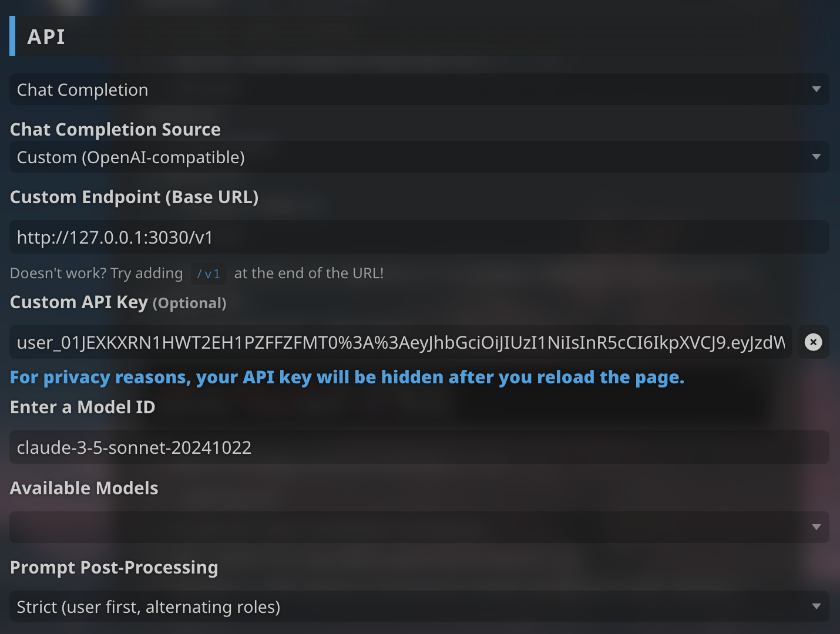
Task: Click the arrow icon on Available Models selector
Action: tap(816, 527)
